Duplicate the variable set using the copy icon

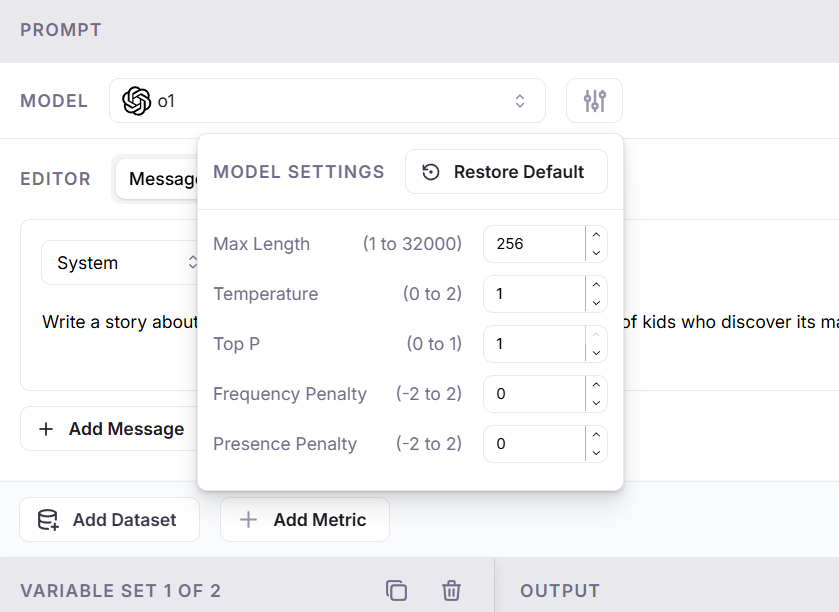(397, 591)
